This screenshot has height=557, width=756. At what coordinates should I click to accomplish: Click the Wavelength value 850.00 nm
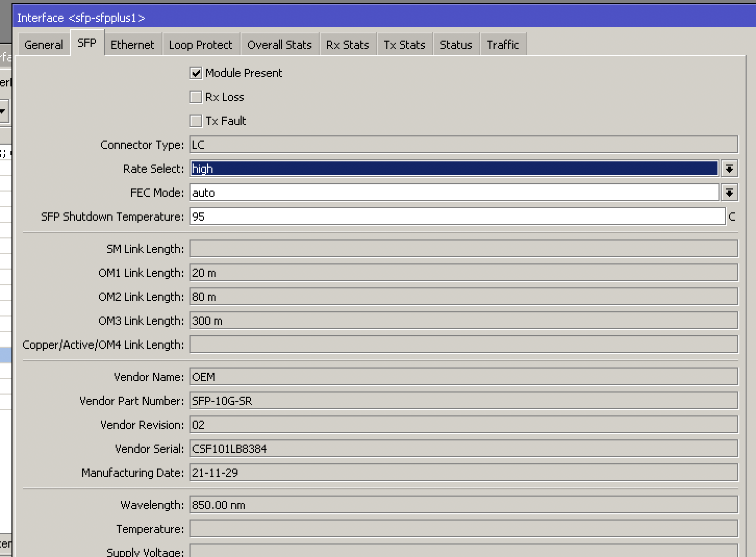(464, 505)
